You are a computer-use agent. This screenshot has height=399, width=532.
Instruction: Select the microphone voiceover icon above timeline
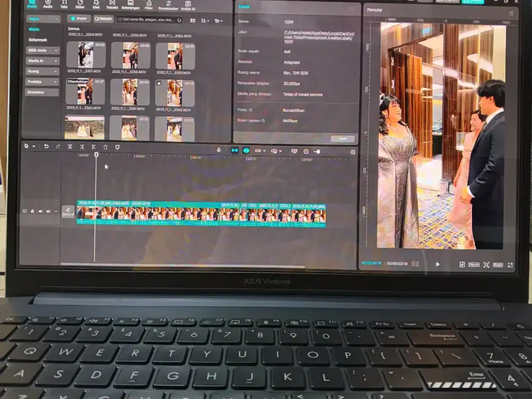(218, 149)
